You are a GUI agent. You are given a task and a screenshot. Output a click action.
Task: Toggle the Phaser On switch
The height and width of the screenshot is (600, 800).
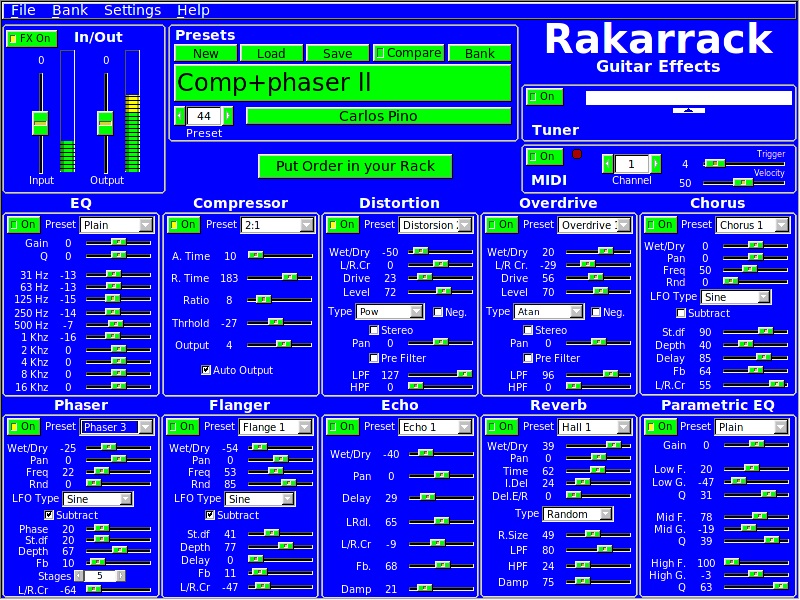coord(23,427)
